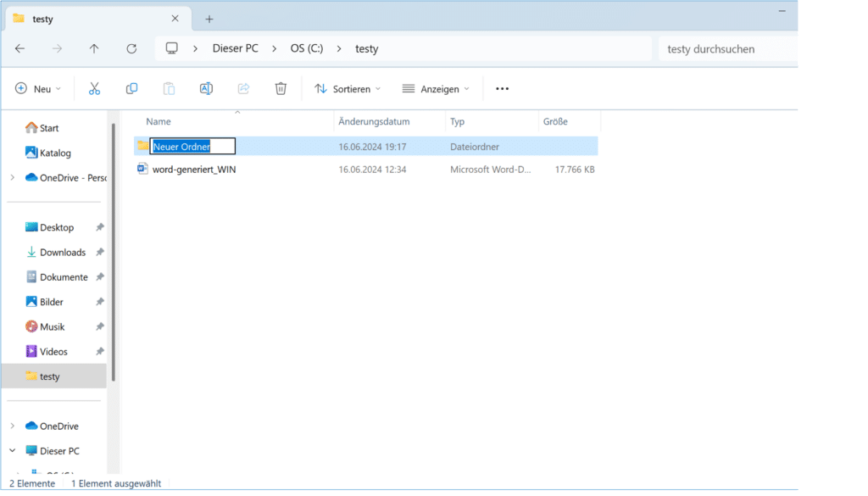
Task: Switch to the testy tab
Action: (98, 19)
